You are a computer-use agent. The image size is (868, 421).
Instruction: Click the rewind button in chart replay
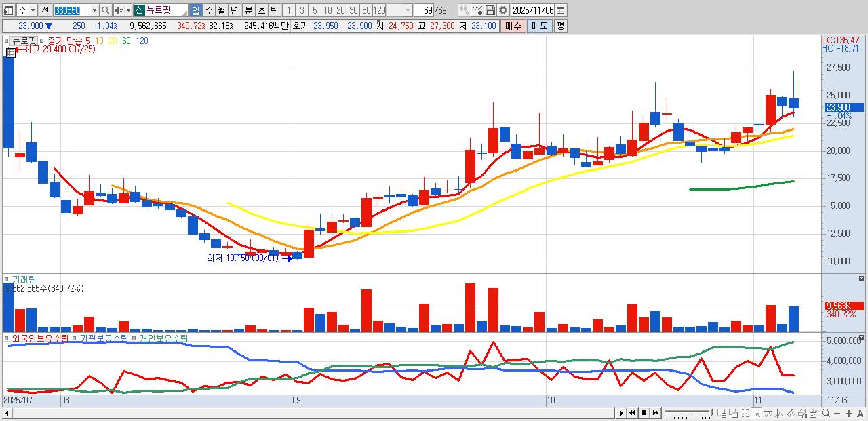click(x=632, y=413)
